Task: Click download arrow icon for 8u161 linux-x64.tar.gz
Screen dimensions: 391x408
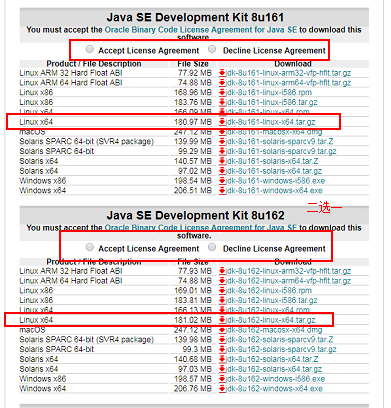Action: pyautogui.click(x=222, y=122)
